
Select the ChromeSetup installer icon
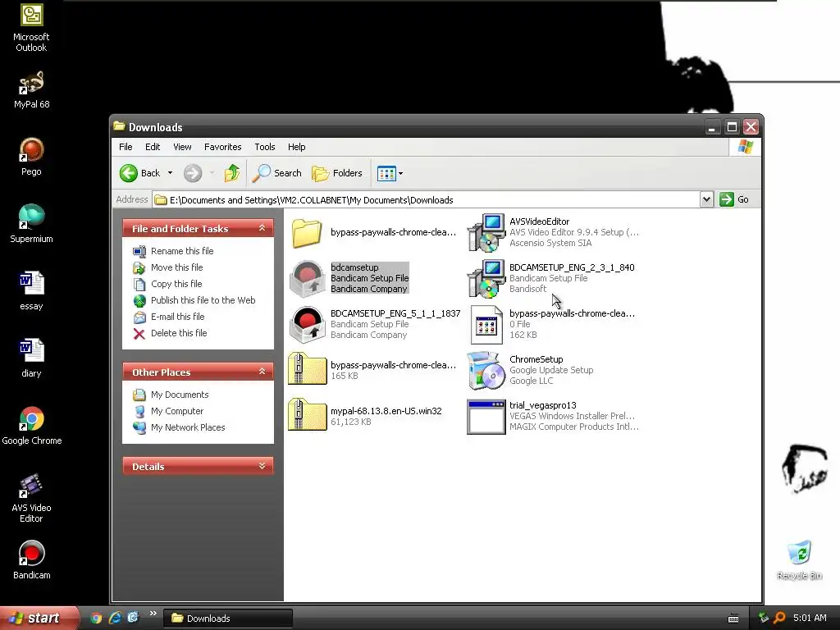[x=486, y=370]
